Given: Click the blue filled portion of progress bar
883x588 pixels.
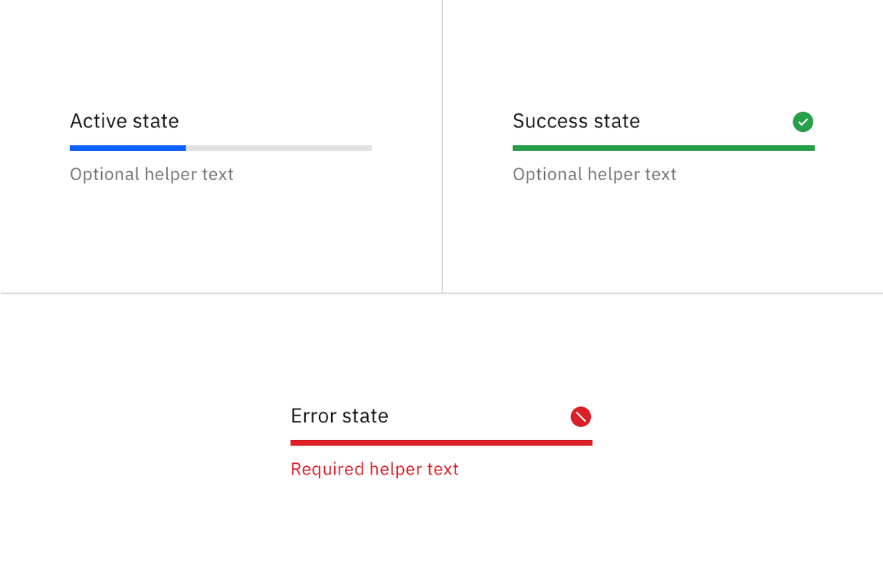Looking at the screenshot, I should click(127, 148).
